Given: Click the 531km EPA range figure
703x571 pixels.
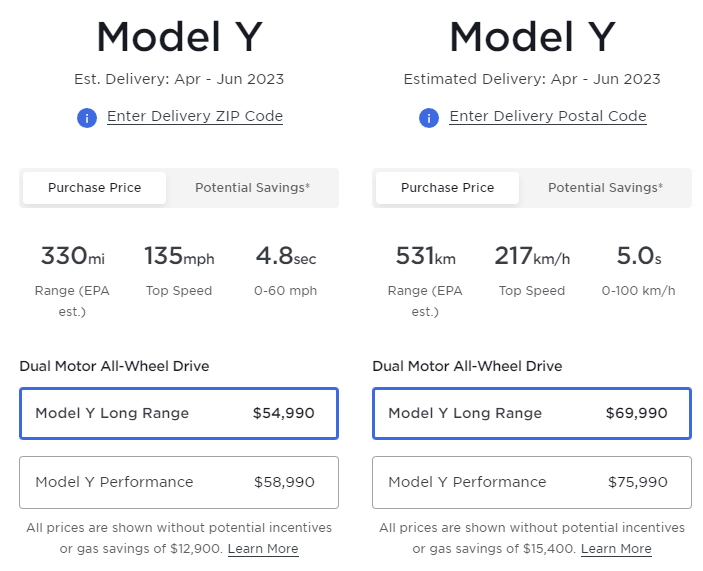Looking at the screenshot, I should [x=425, y=257].
